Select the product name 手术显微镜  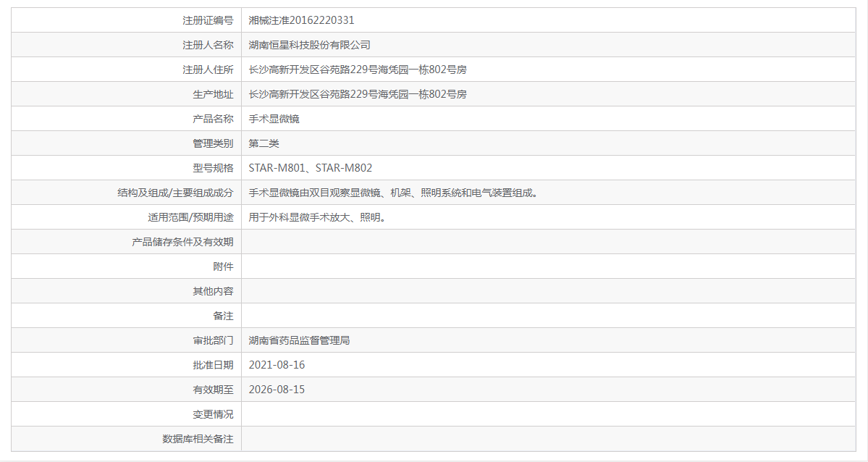(x=274, y=119)
